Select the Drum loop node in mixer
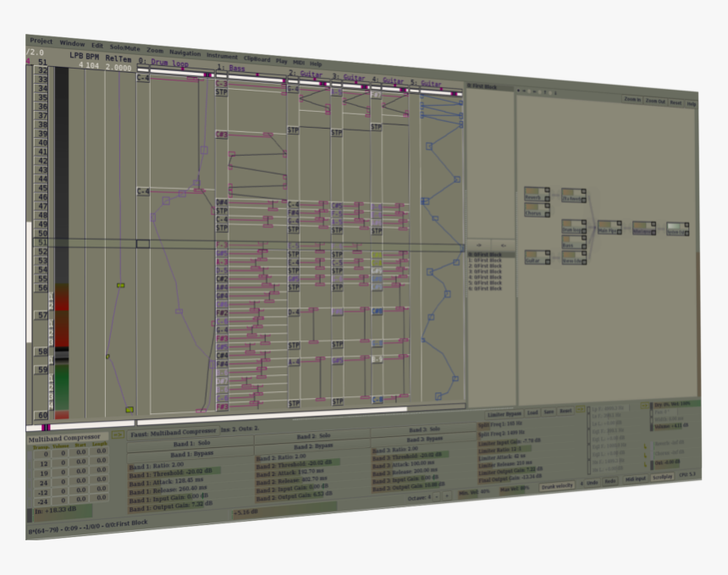The height and width of the screenshot is (575, 728). (574, 227)
